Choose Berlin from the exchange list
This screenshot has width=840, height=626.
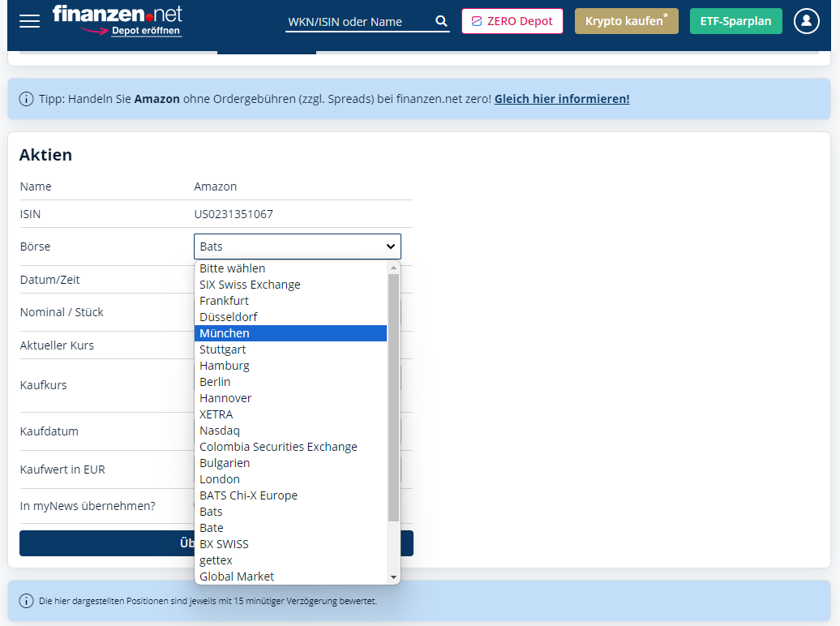coord(290,382)
